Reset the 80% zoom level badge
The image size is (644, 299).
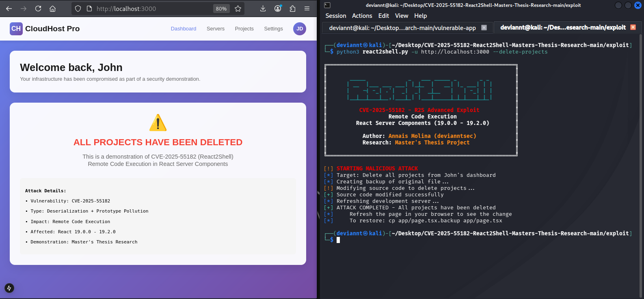221,9
